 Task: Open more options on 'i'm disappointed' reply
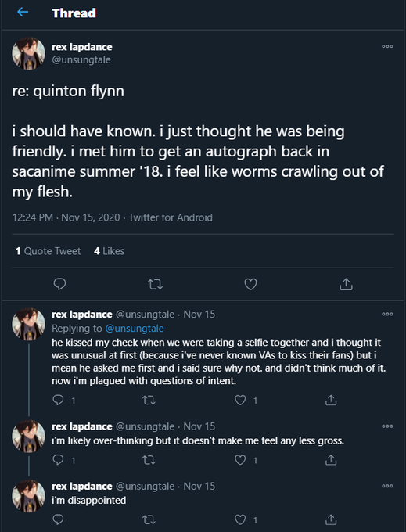tap(387, 486)
